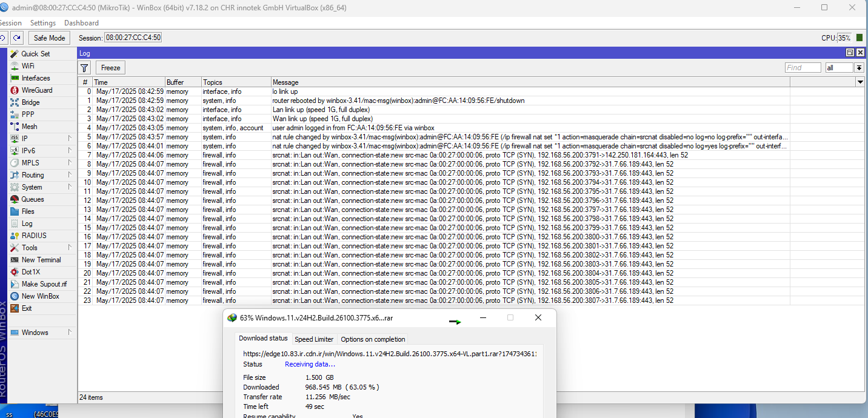
Task: Sort log by Message column
Action: (530, 82)
